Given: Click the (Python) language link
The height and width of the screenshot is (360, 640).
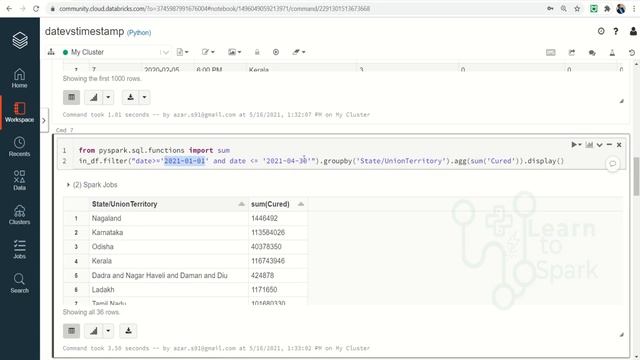Looking at the screenshot, I should tap(139, 33).
